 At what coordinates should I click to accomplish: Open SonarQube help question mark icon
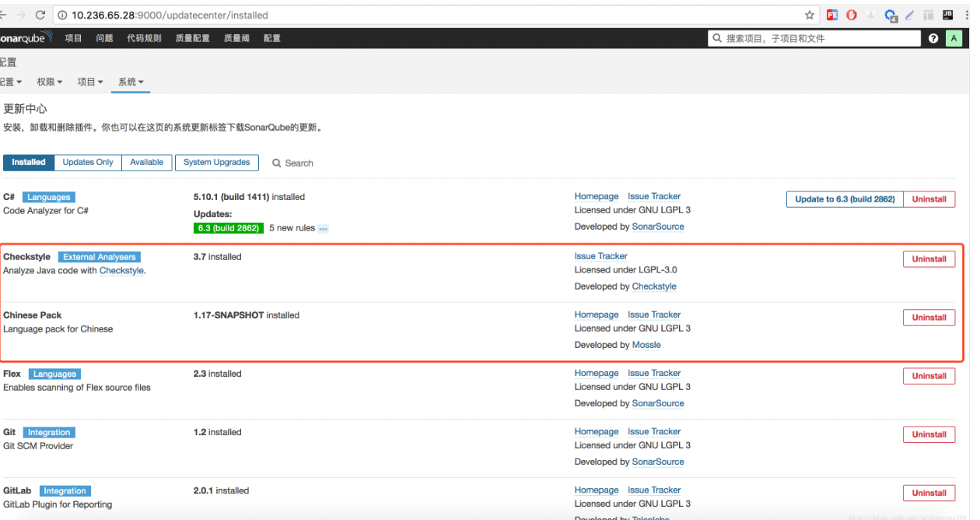tap(933, 38)
